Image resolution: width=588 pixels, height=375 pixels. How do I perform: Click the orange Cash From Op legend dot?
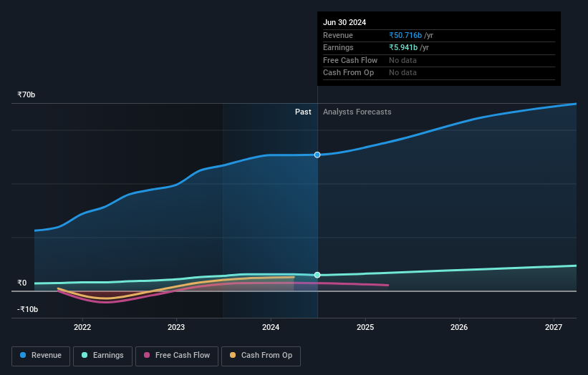(233, 355)
